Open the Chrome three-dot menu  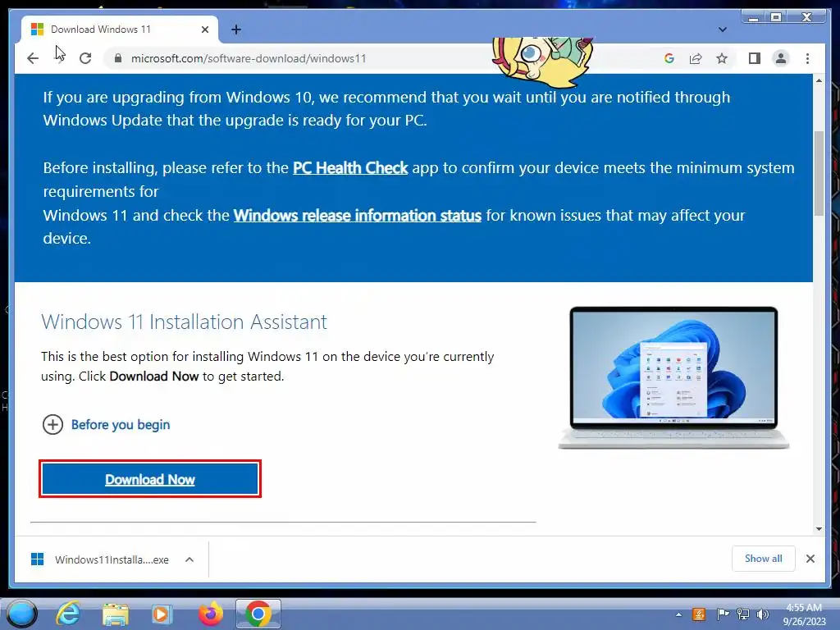(807, 58)
